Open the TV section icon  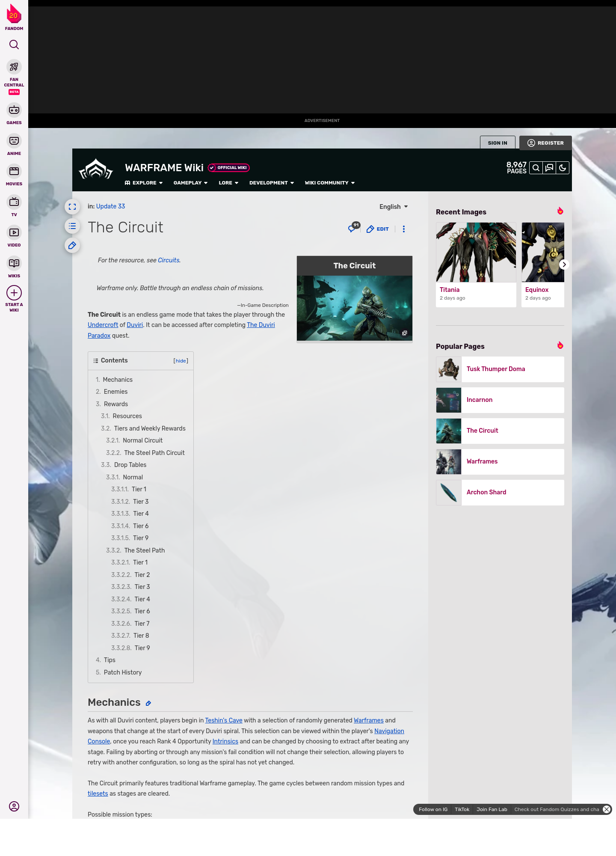point(14,202)
